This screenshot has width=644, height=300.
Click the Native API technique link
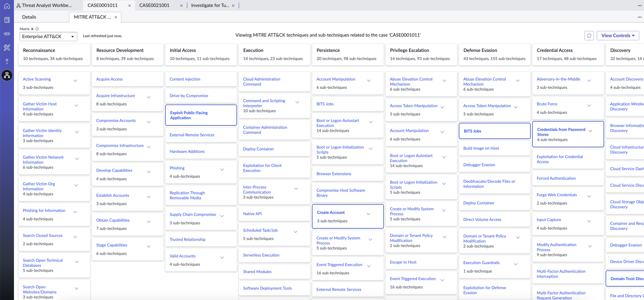252,214
